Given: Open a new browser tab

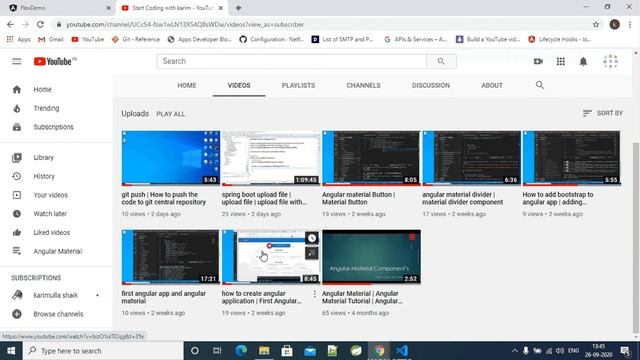Looking at the screenshot, I should [x=238, y=8].
